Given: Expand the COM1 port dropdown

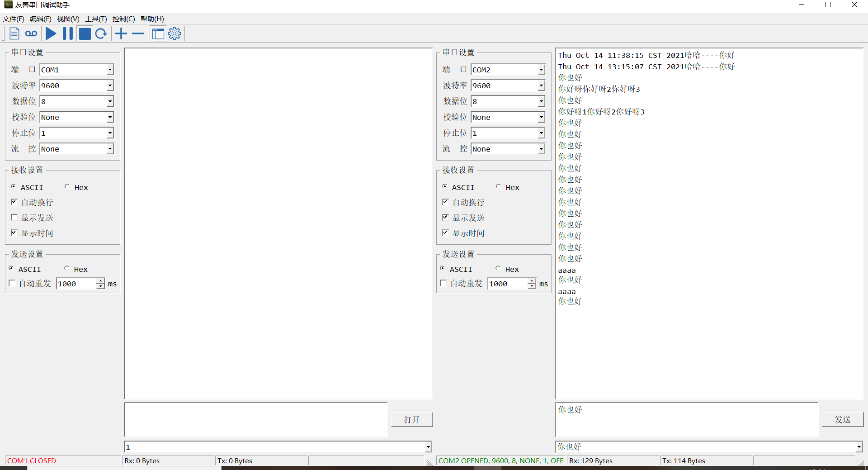Looking at the screenshot, I should click(110, 70).
